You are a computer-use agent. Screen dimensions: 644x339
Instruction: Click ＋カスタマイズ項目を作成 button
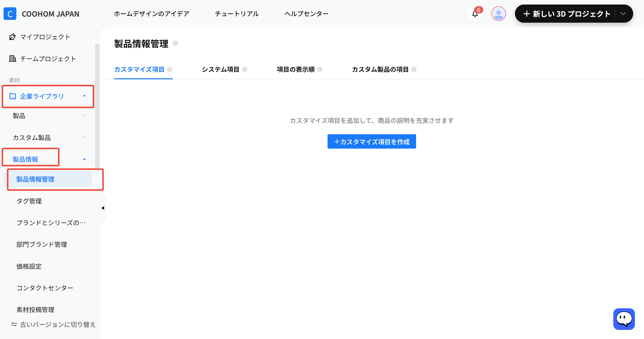point(372,142)
